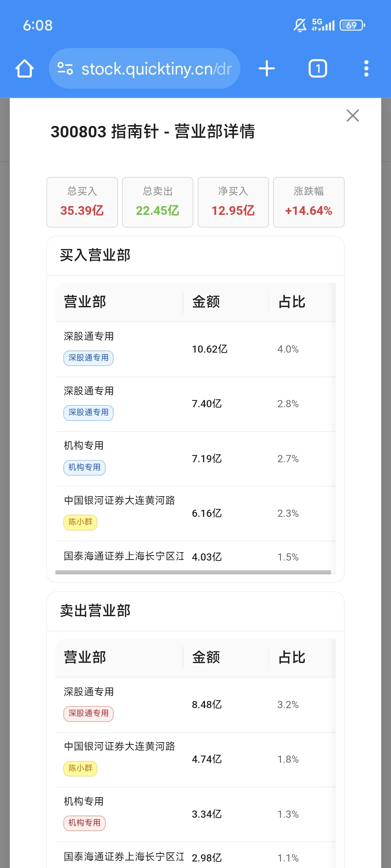Tap the muted notification bell status icon

[x=300, y=25]
